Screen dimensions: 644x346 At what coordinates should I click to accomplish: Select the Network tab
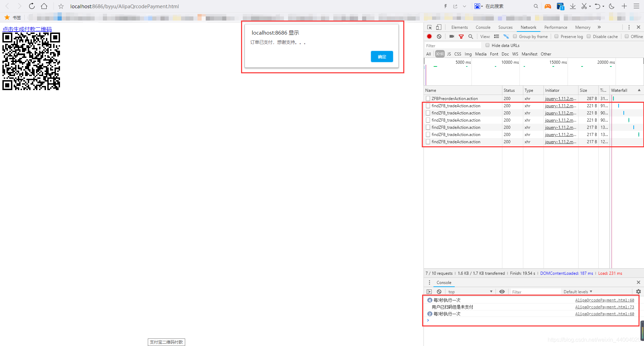pyautogui.click(x=528, y=27)
